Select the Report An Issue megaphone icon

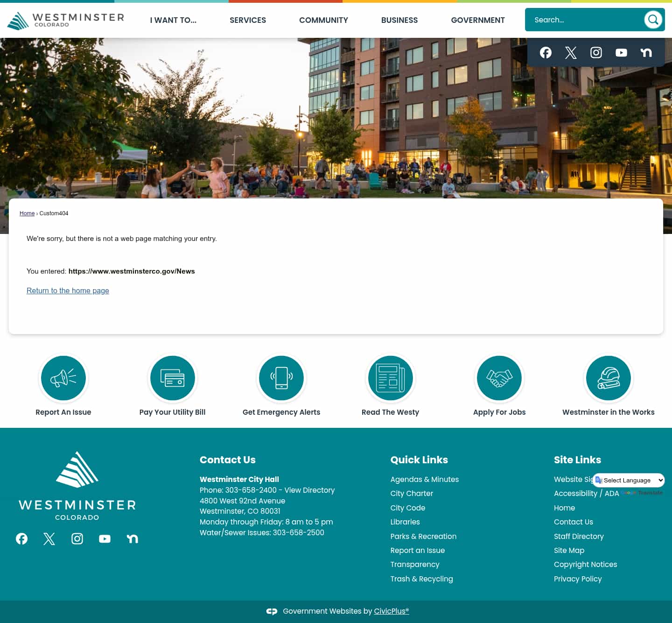(x=63, y=378)
